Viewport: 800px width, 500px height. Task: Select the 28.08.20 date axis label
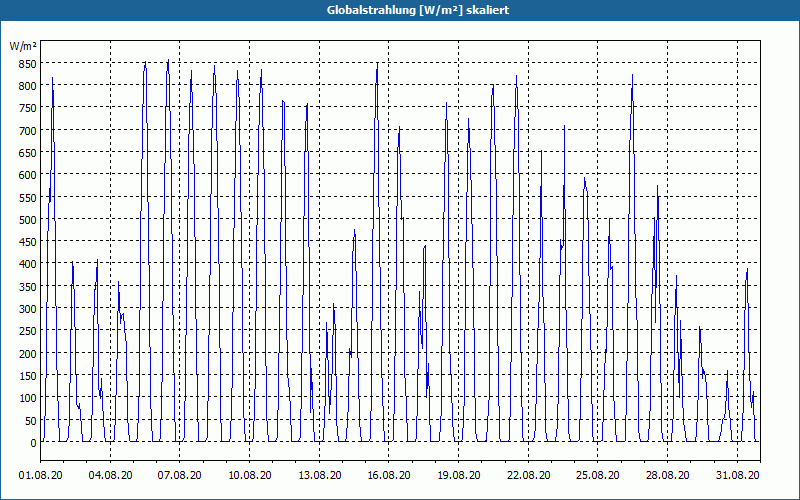coord(667,475)
